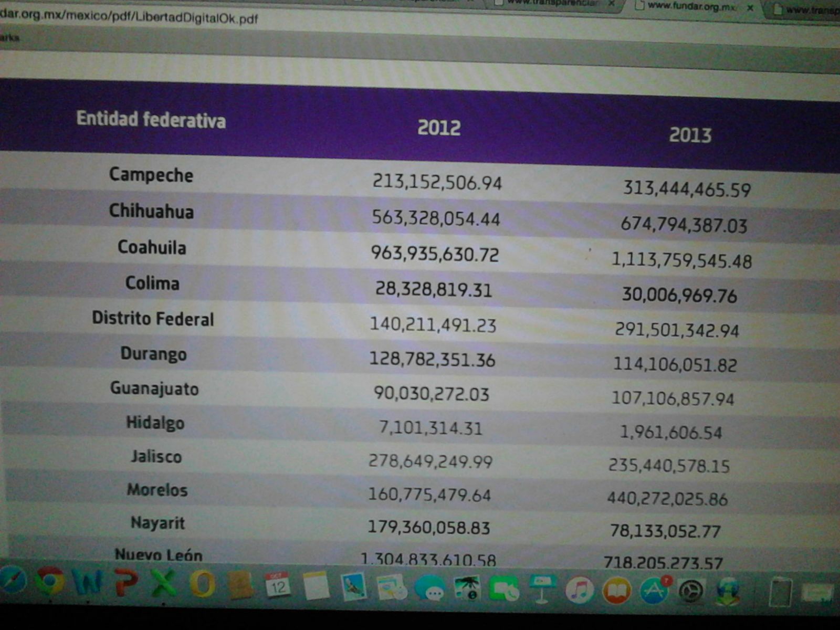
Task: Open the Calendar app in dock
Action: 278,586
